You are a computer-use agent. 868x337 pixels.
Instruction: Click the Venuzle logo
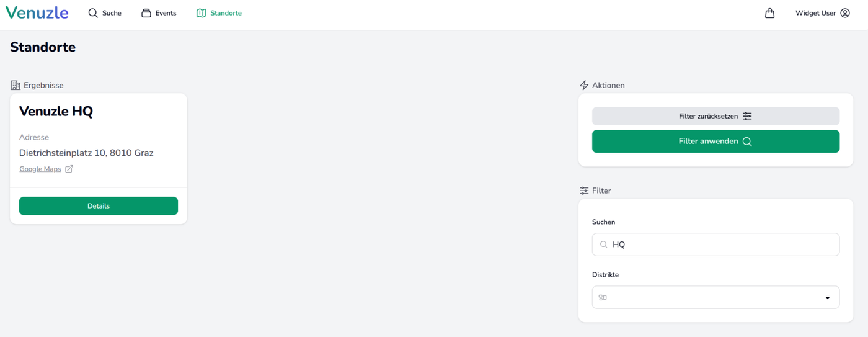(37, 12)
